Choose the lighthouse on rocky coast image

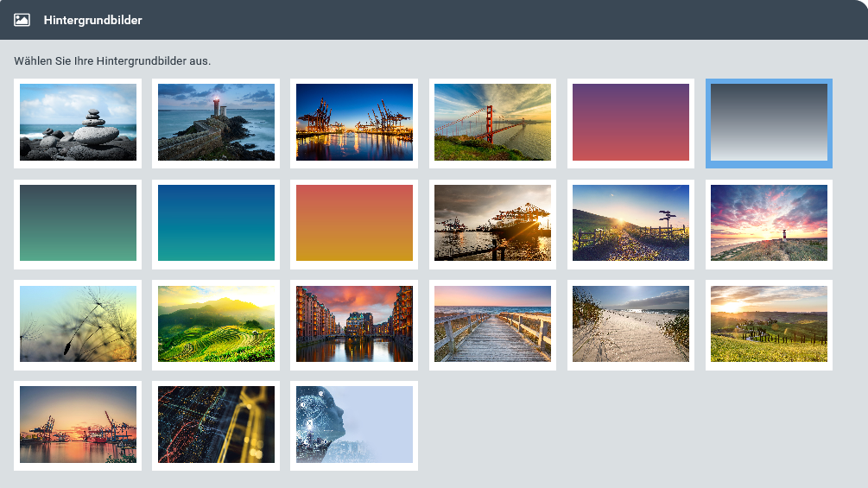click(216, 122)
